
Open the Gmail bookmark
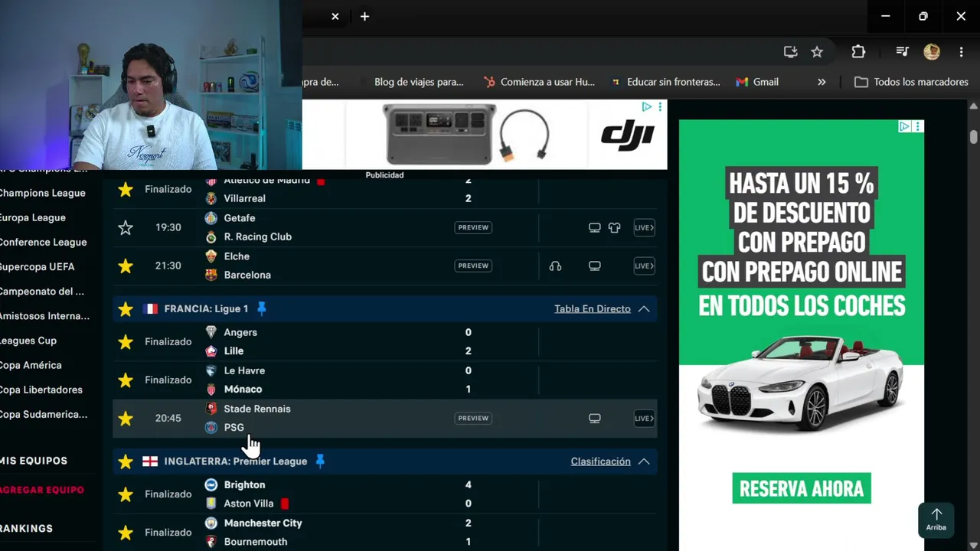757,82
